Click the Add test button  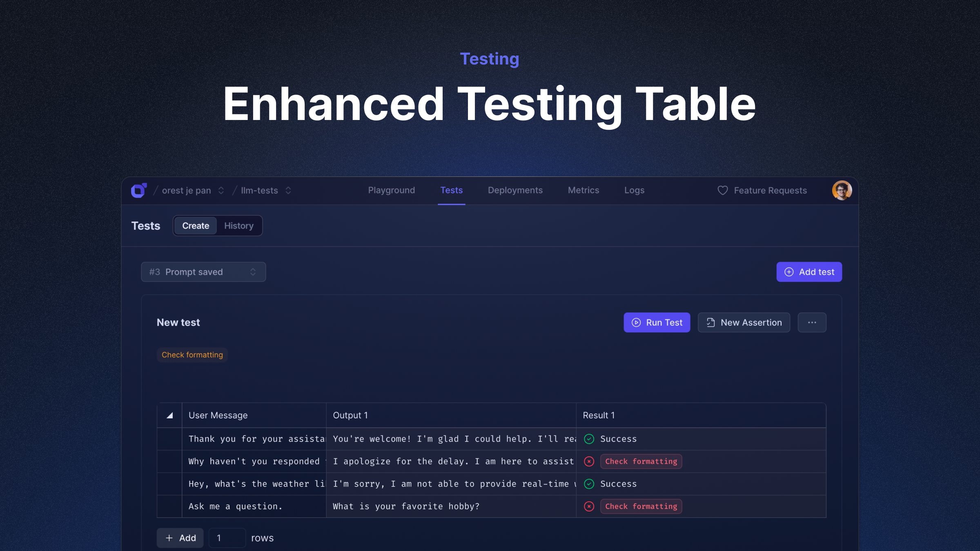809,272
